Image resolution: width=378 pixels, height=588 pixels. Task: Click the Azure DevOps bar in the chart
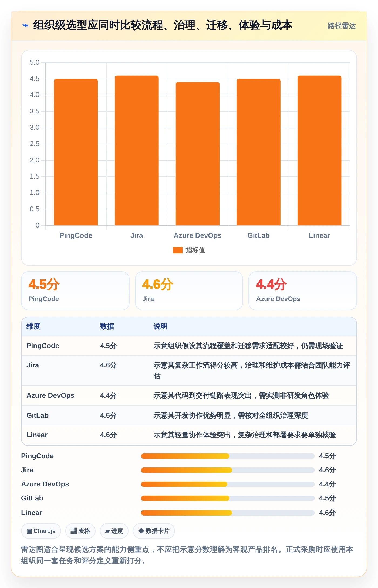pyautogui.click(x=198, y=154)
